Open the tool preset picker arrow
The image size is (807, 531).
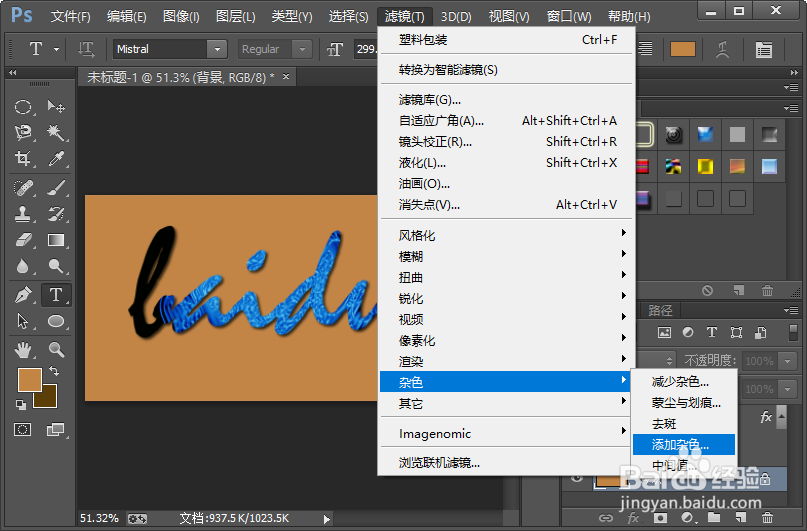click(57, 49)
